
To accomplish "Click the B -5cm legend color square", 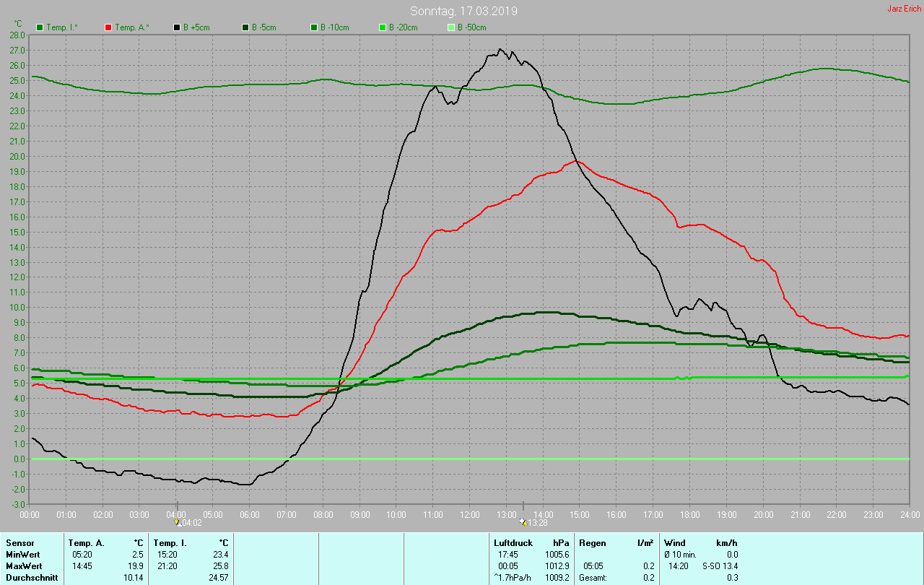I will (245, 27).
